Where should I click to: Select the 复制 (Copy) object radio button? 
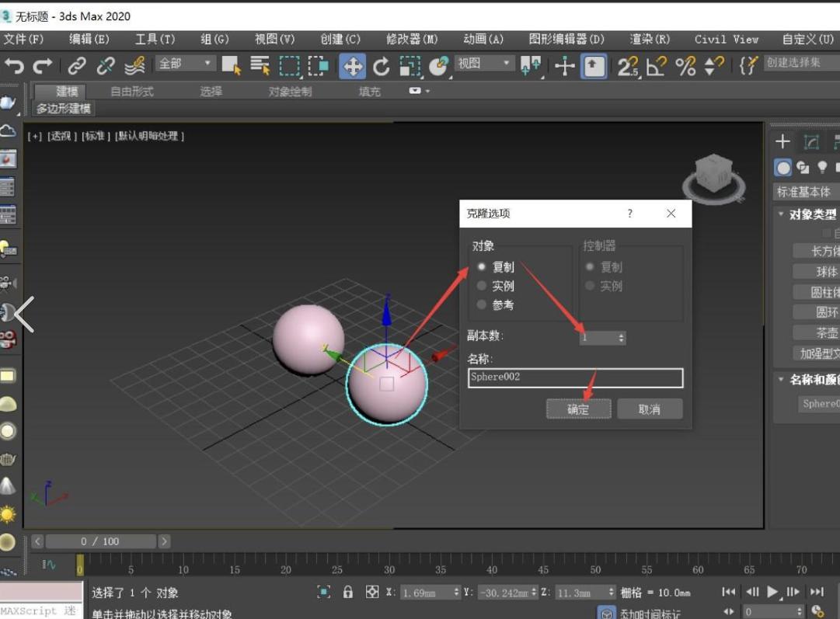point(482,266)
